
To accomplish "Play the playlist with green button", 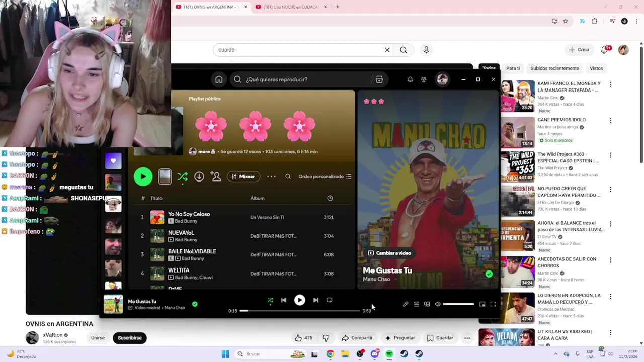I will click(x=143, y=176).
